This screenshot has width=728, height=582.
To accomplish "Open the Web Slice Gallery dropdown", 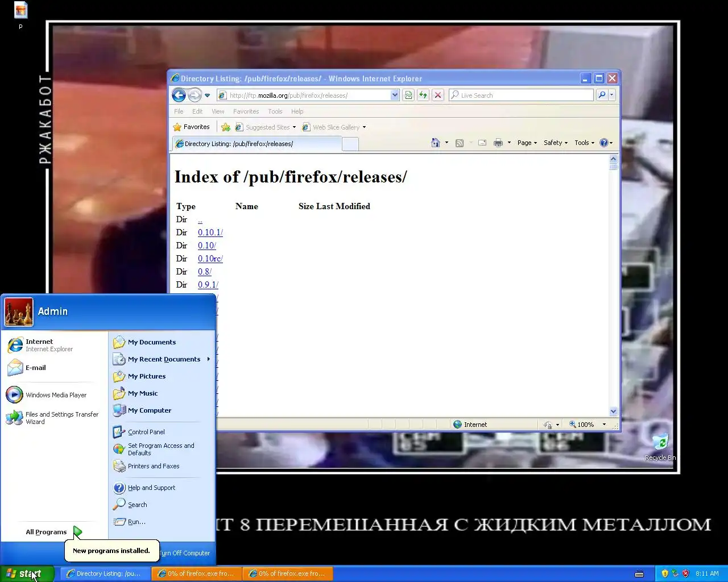I will click(334, 127).
